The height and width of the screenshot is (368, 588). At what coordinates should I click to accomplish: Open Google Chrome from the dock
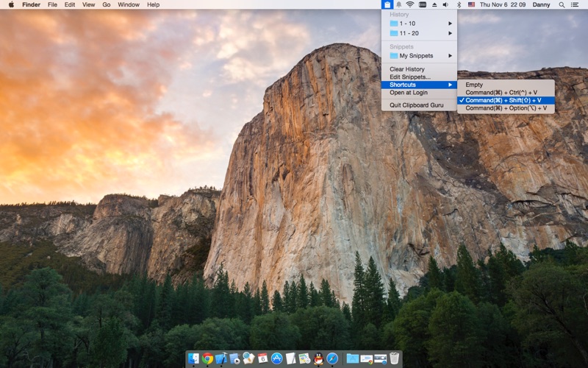pos(208,358)
